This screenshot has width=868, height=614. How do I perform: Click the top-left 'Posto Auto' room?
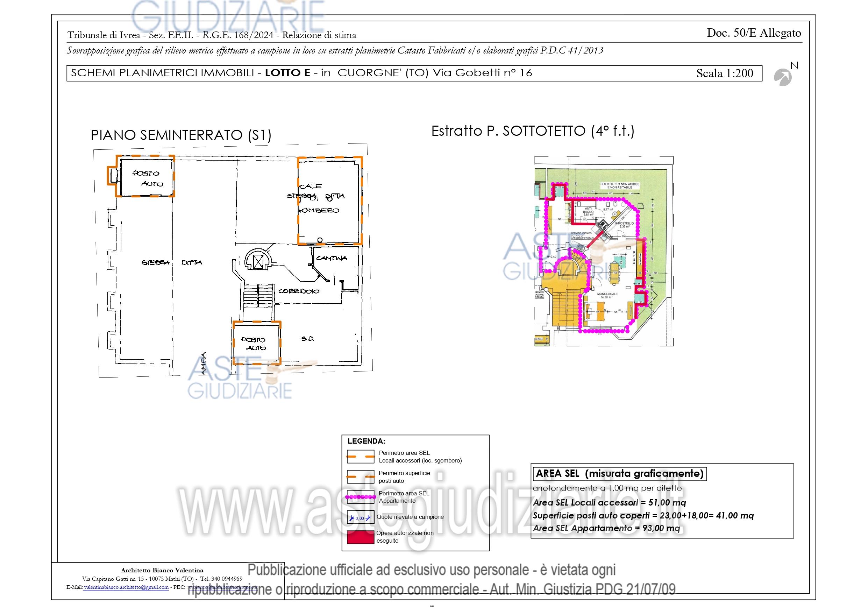pyautogui.click(x=147, y=178)
